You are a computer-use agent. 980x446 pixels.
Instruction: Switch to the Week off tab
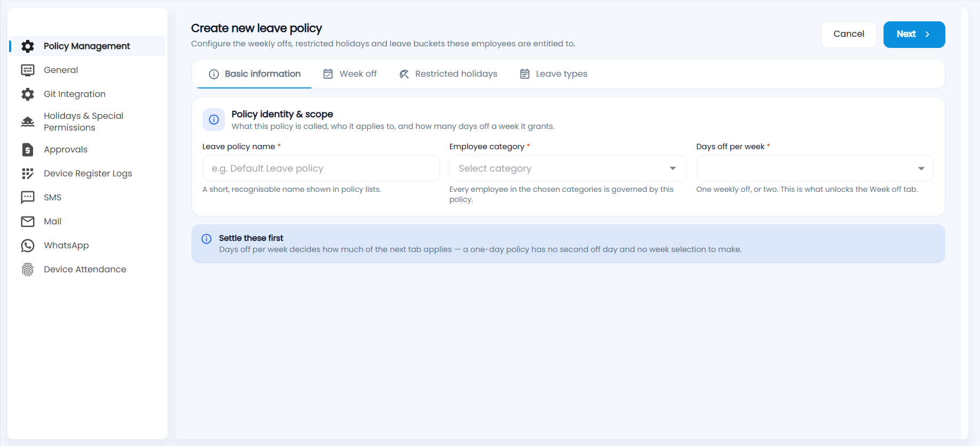tap(350, 74)
